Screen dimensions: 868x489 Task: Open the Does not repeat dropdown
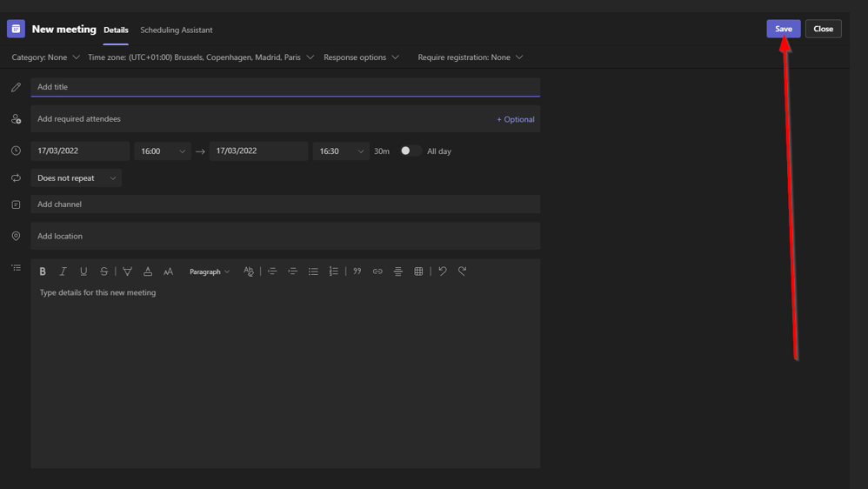[x=77, y=178]
